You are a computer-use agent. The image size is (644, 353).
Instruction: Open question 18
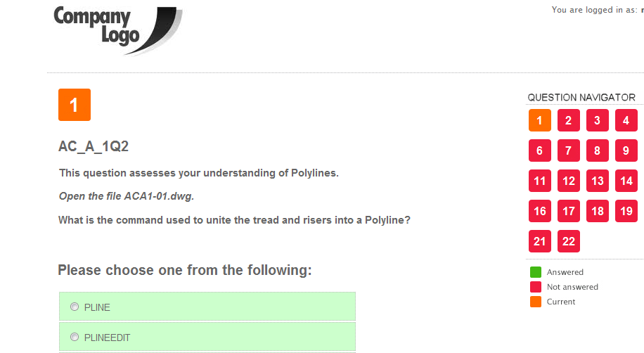pos(597,211)
